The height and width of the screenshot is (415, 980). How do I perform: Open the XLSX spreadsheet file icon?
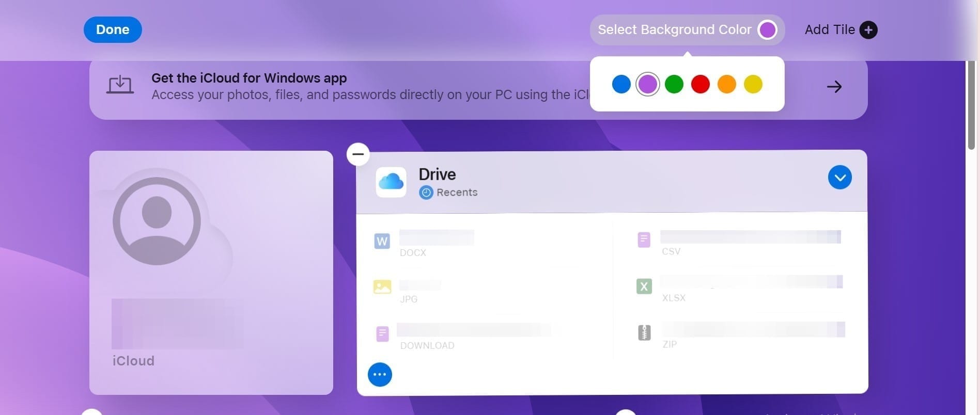[x=644, y=286]
